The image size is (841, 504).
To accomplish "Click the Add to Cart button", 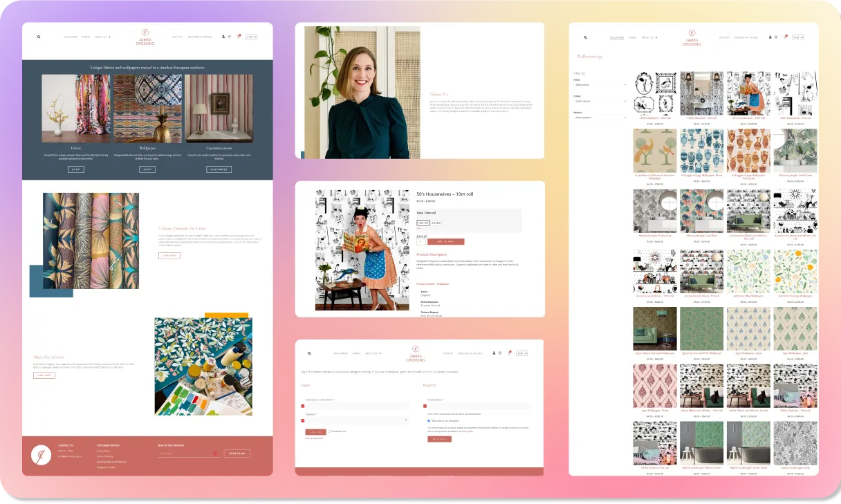I will (x=445, y=241).
